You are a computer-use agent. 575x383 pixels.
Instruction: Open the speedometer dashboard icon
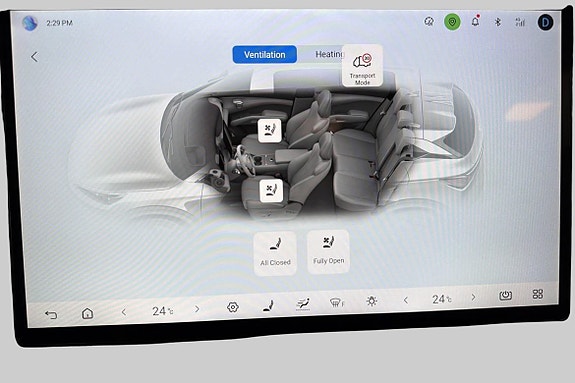(429, 22)
